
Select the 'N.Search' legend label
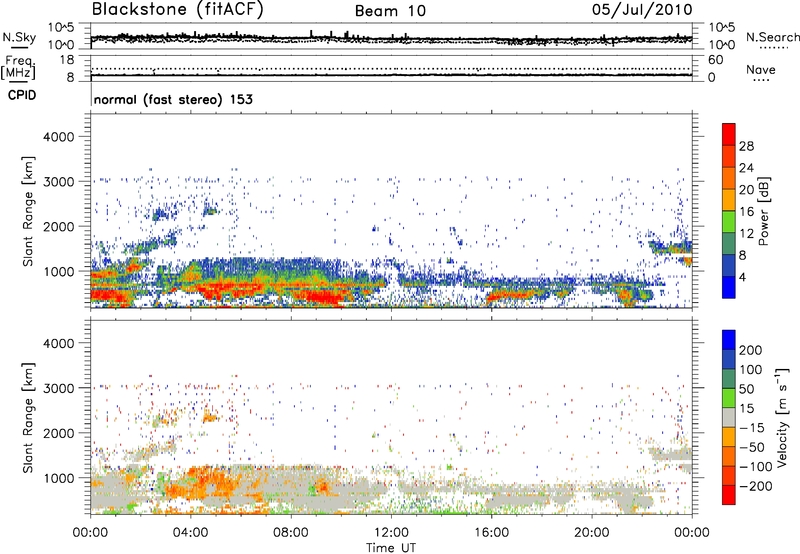pos(772,37)
